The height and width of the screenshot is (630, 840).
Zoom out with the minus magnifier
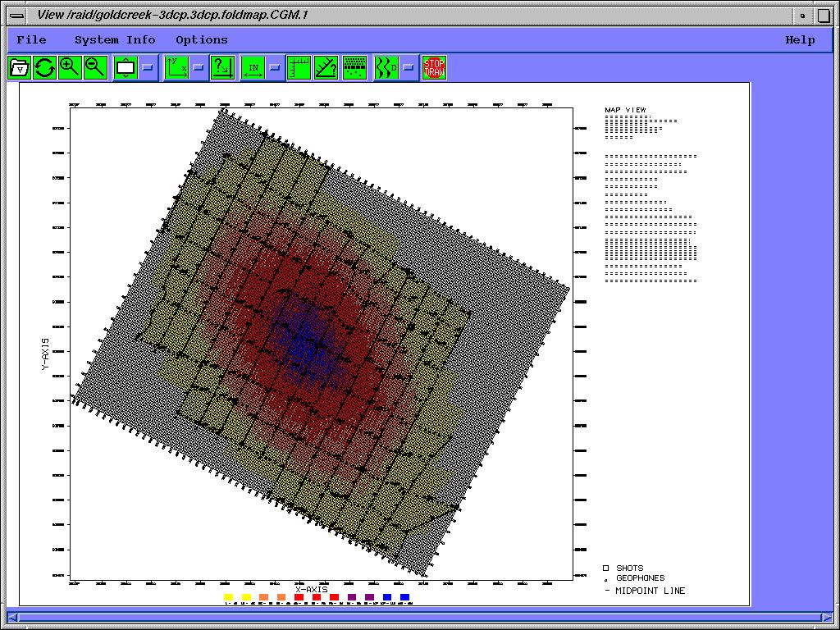click(x=95, y=68)
